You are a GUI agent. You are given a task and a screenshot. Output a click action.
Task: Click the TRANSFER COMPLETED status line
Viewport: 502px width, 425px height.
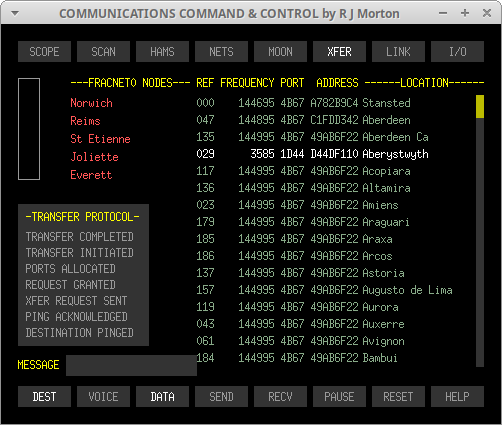click(80, 237)
